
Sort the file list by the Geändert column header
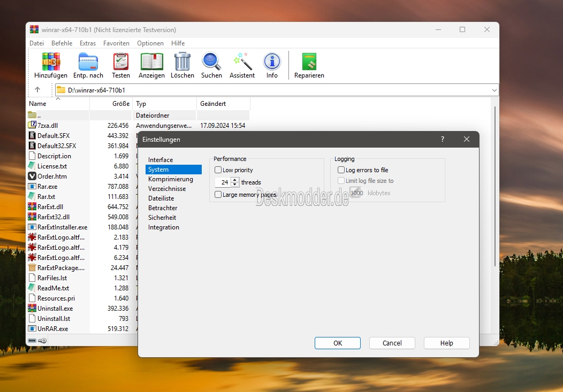pyautogui.click(x=223, y=104)
